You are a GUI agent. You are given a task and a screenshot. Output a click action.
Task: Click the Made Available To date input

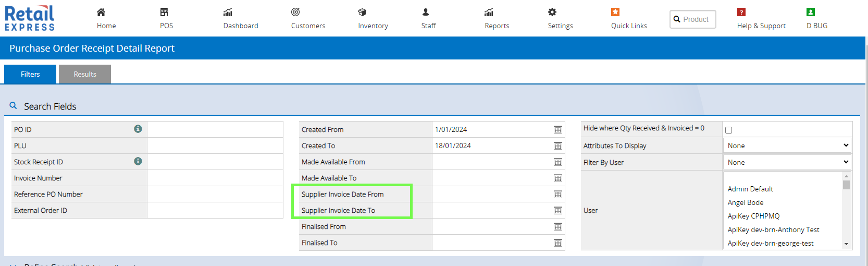point(492,178)
